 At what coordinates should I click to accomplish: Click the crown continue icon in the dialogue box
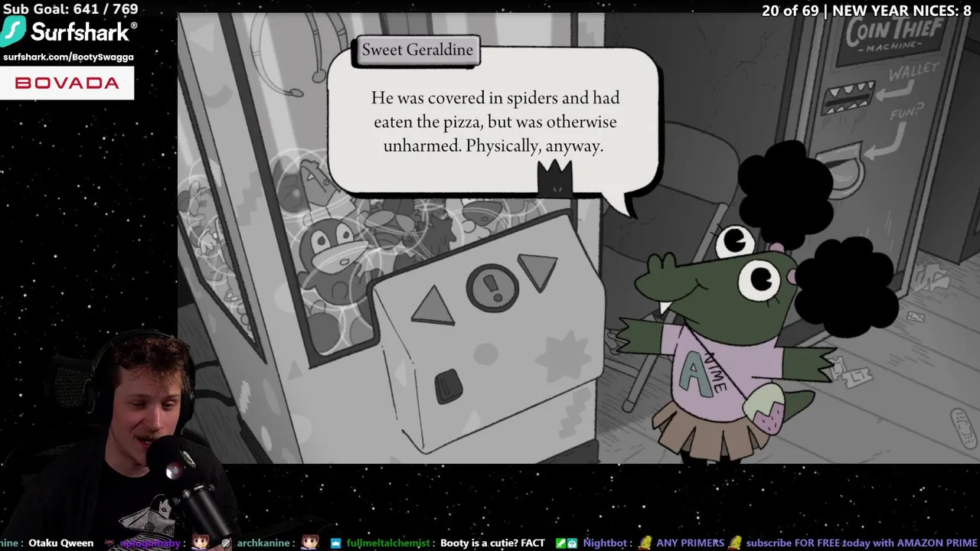[x=554, y=178]
